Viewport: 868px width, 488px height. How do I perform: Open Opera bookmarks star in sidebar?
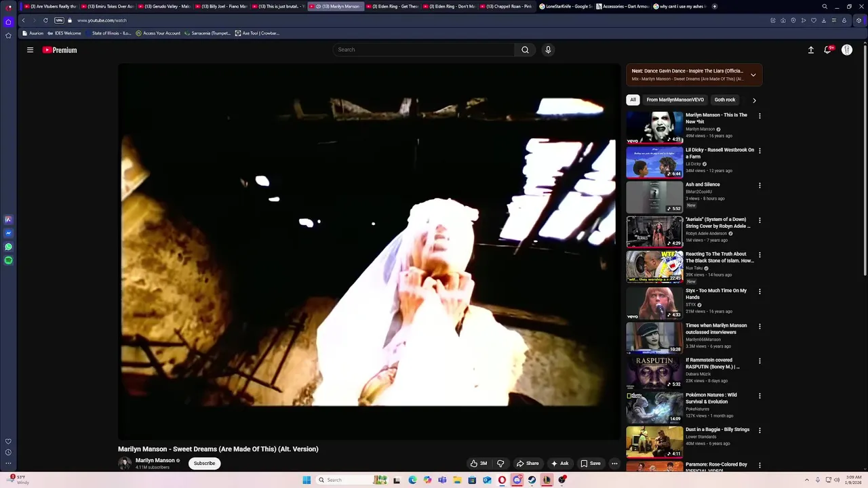pyautogui.click(x=8, y=35)
